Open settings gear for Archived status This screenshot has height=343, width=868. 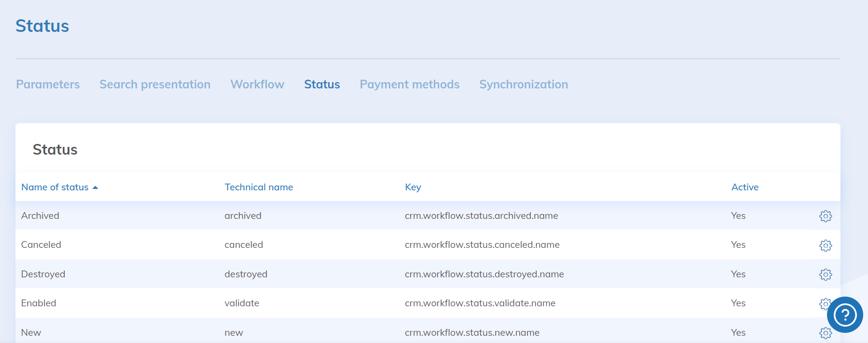coord(825,216)
